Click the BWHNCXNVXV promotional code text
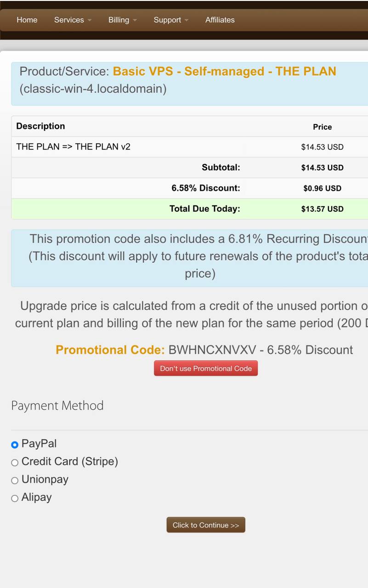Screen dimensions: 368x588 (x=212, y=350)
